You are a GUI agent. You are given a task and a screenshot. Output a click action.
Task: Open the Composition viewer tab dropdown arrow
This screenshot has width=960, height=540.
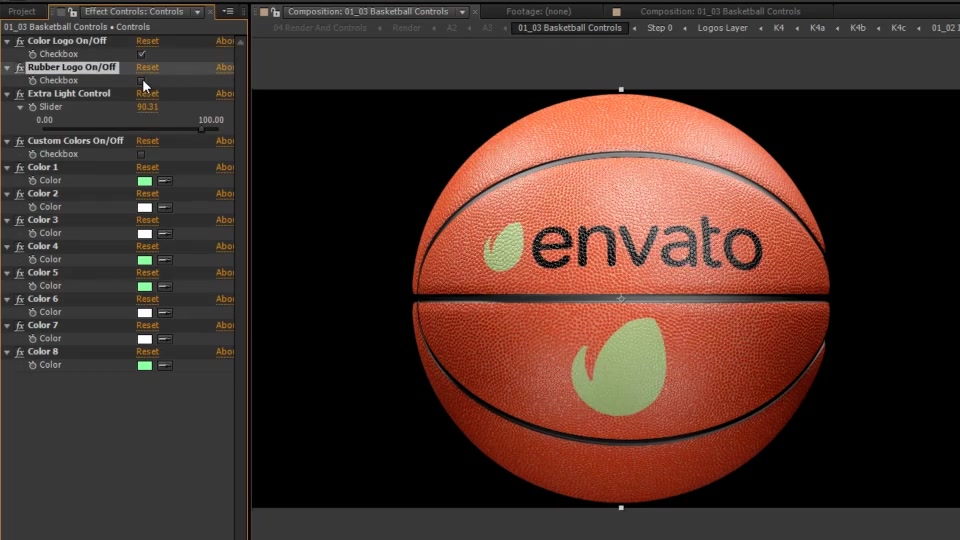point(462,12)
